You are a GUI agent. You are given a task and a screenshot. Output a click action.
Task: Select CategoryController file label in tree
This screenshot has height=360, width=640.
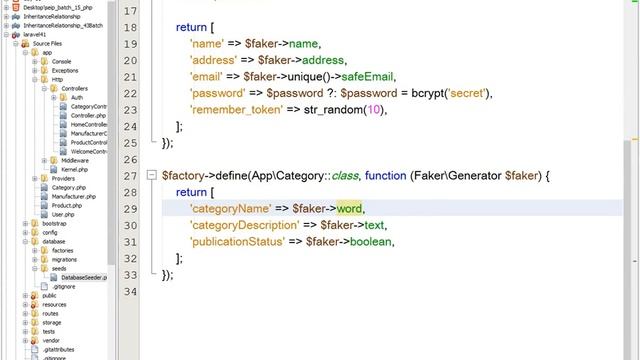click(x=89, y=107)
